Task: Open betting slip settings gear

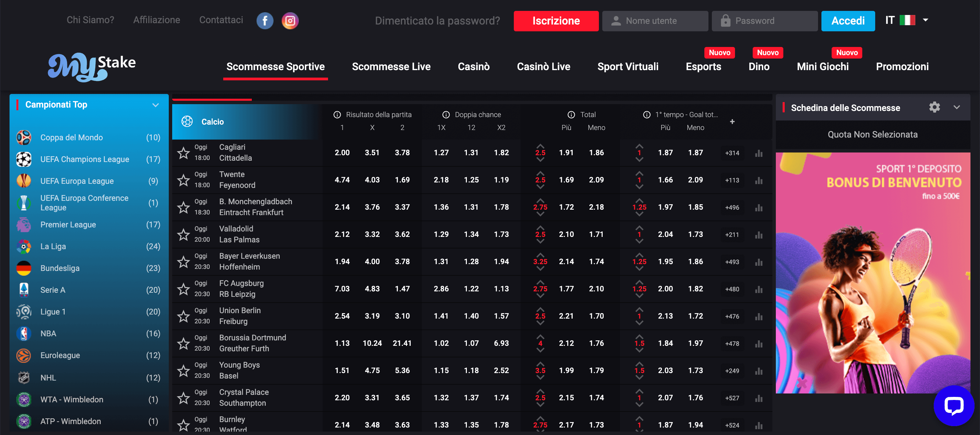Action: tap(934, 107)
